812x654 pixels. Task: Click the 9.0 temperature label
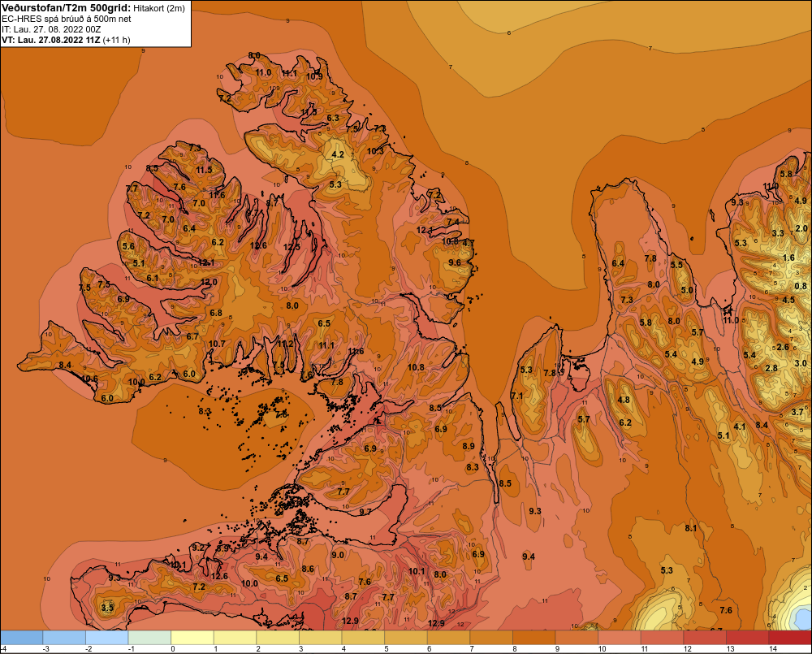pos(338,555)
